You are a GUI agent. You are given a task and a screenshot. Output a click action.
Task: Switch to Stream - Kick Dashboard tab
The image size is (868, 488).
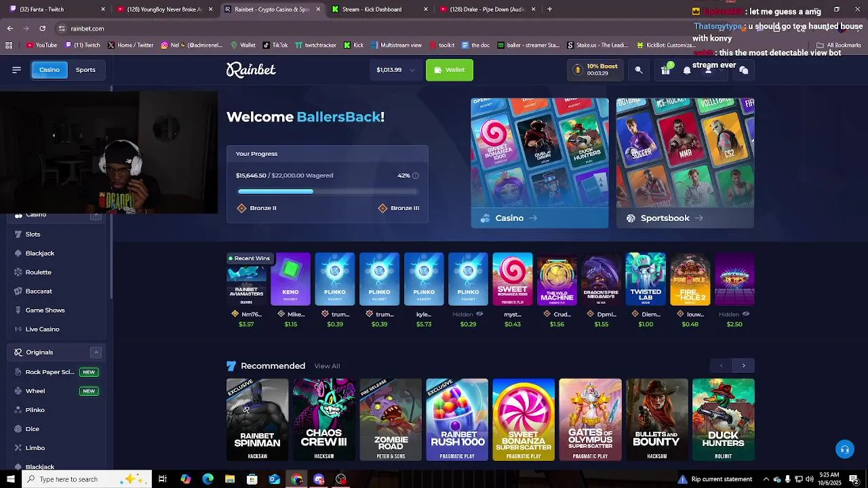pos(380,9)
